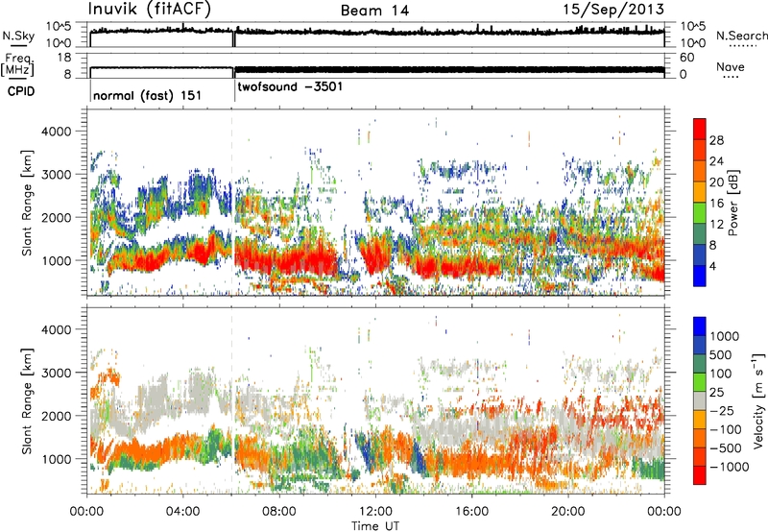Click the '16:00' time axis tick label
This screenshot has height=532, width=768.
pos(471,512)
